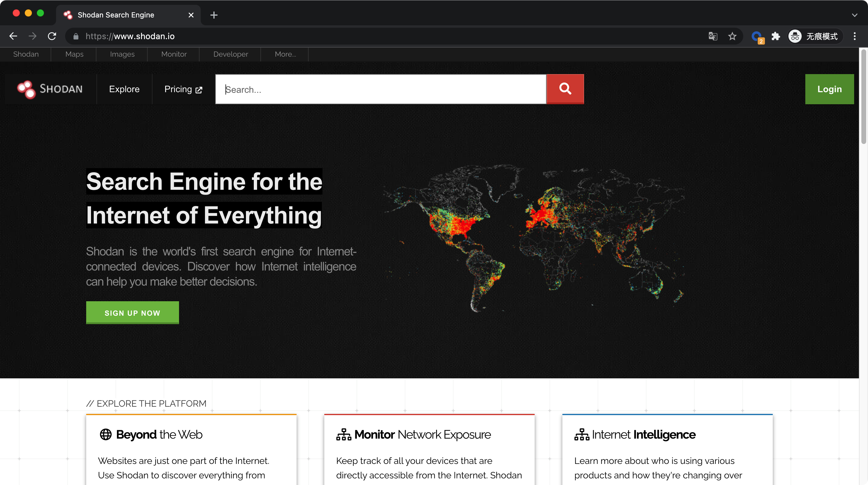Open a new tab with plus icon
The image size is (868, 485).
coord(214,15)
